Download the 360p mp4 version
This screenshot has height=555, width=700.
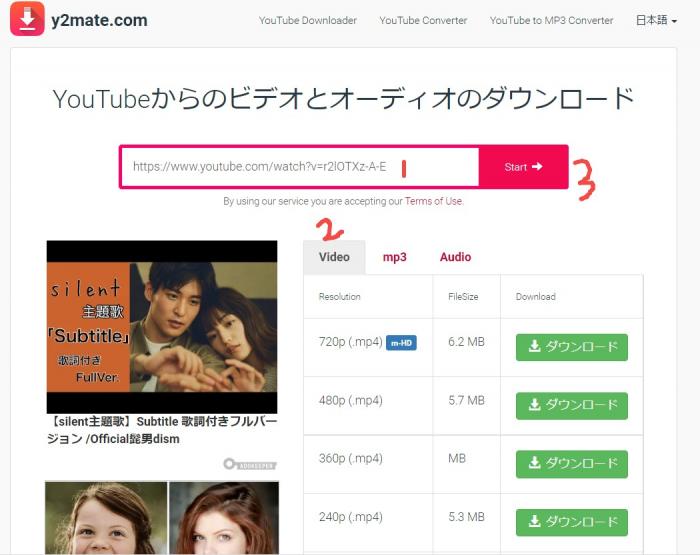click(x=572, y=464)
